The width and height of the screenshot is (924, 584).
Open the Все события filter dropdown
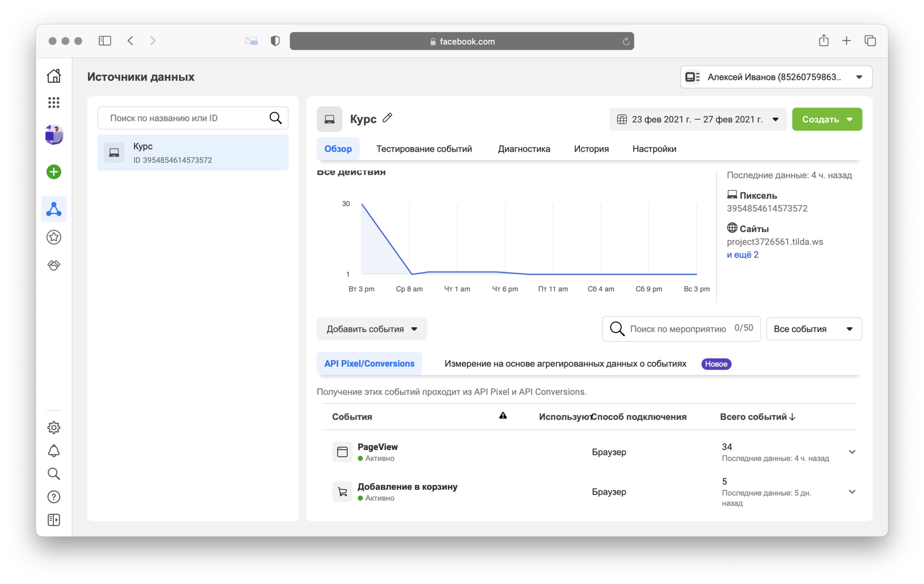pyautogui.click(x=813, y=329)
